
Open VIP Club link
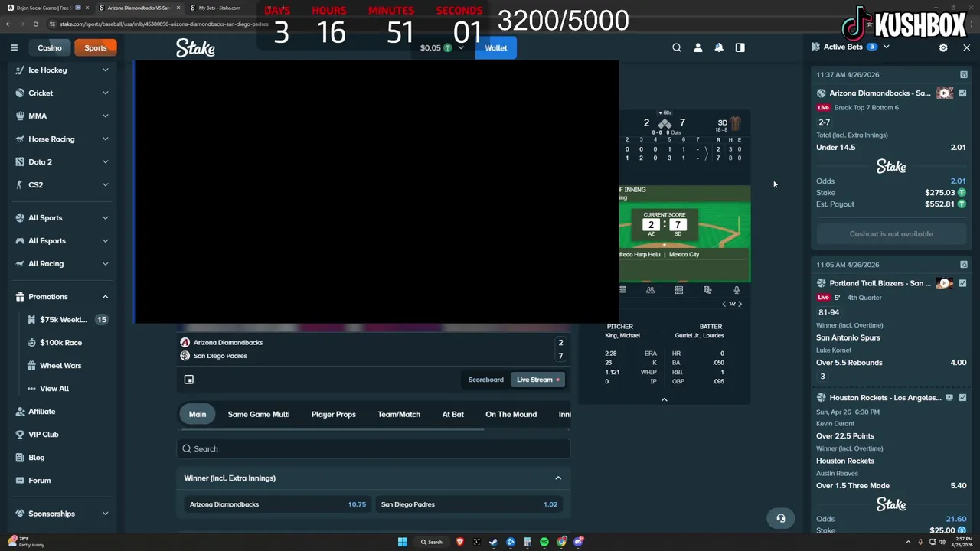tap(44, 435)
